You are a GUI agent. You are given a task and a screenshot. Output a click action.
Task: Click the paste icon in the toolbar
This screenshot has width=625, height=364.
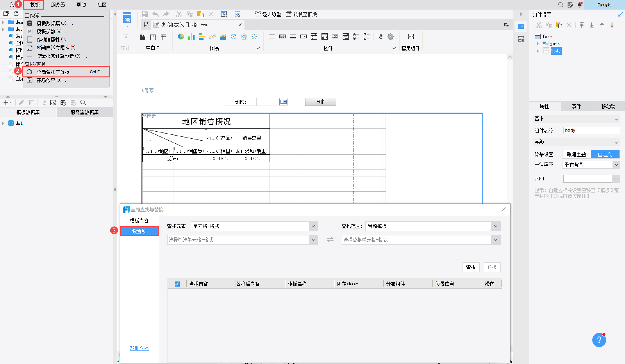[x=200, y=14]
